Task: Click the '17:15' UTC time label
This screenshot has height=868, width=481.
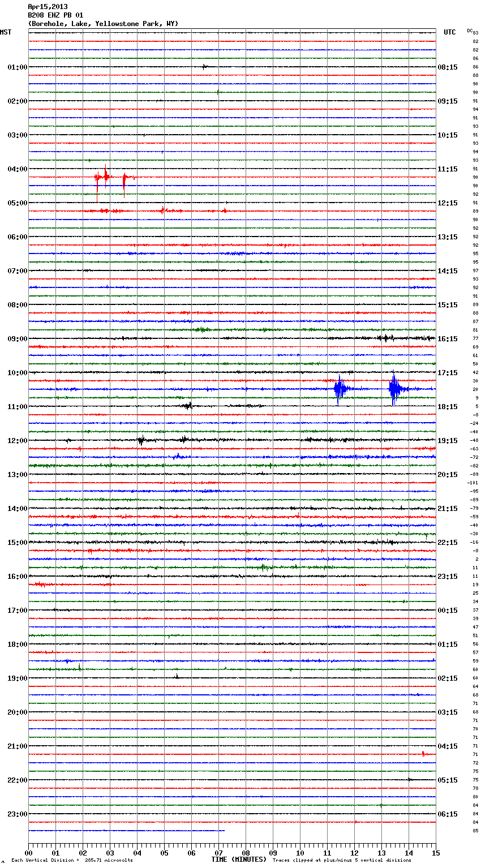Action: tap(448, 373)
